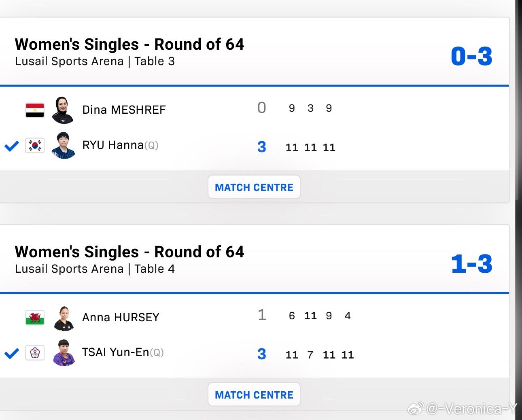Open Match Centre for the Table 3 match
This screenshot has height=420, width=522.
point(254,187)
